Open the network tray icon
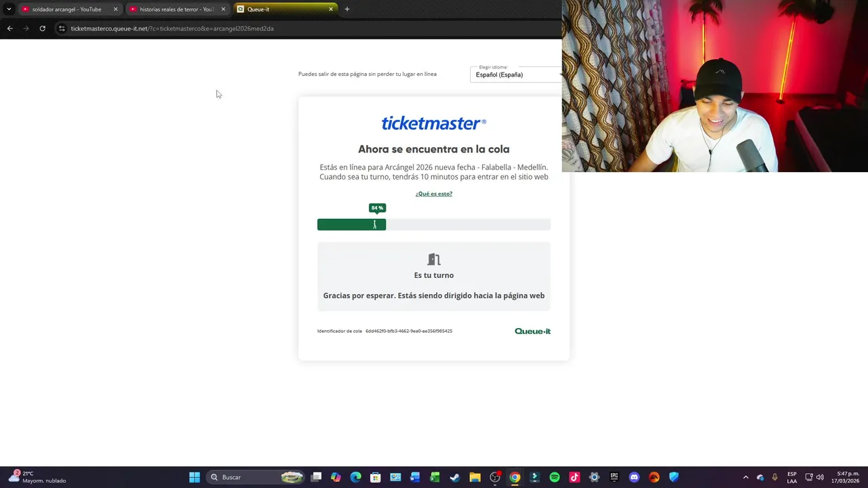 coord(809,477)
